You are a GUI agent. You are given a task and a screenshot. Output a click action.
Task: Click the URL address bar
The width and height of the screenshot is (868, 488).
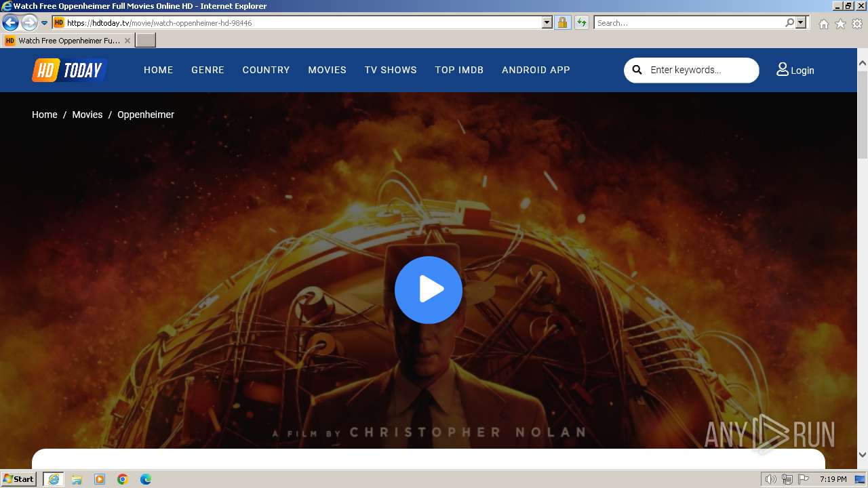pyautogui.click(x=302, y=22)
